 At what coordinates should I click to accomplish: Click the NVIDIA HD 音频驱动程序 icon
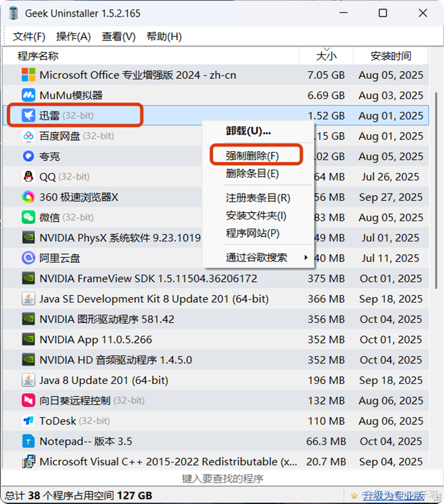29,359
